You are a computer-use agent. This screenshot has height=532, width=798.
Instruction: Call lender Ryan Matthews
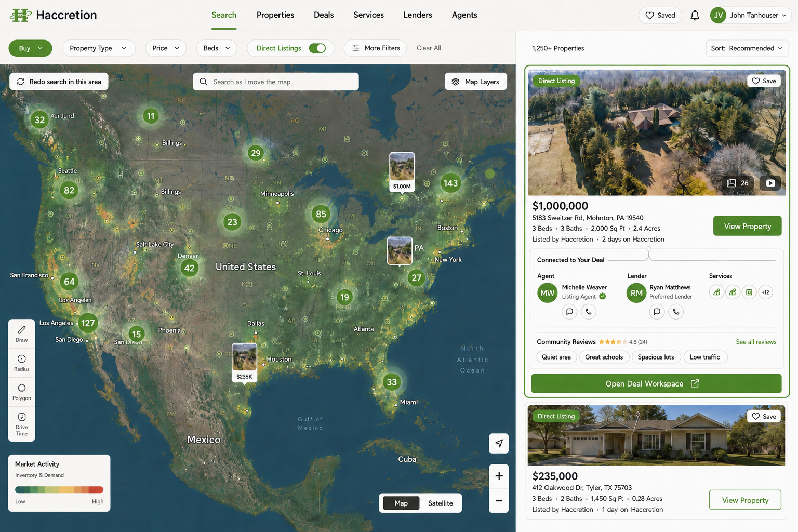click(676, 312)
